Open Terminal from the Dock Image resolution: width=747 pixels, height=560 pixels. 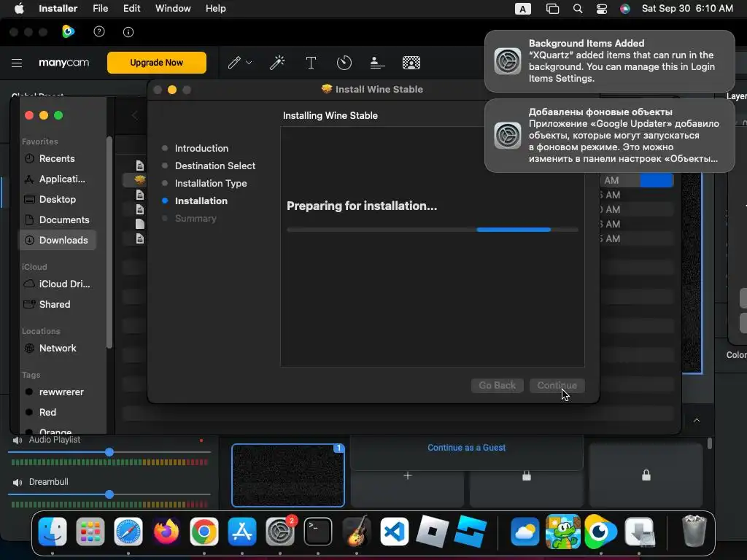tap(318, 532)
